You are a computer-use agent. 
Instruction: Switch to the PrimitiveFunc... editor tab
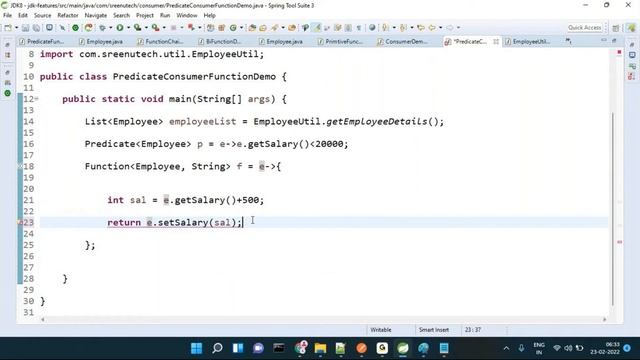pos(340,42)
